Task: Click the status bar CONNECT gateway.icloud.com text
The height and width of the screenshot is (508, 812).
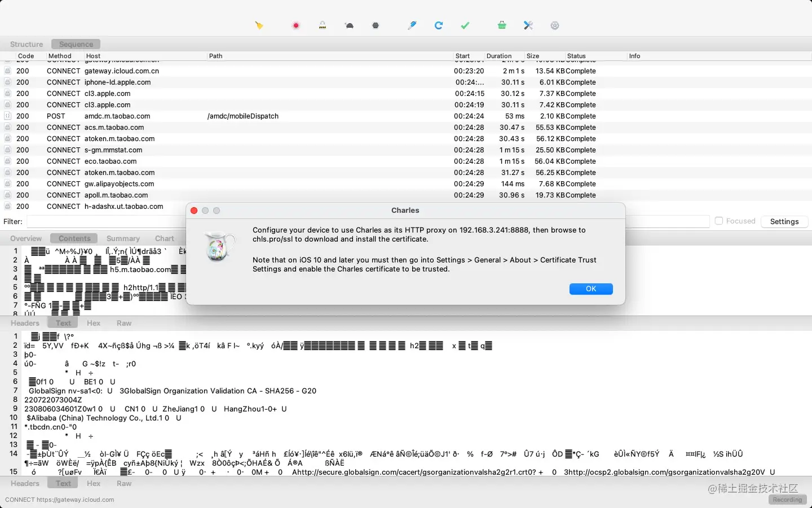Action: (x=60, y=500)
